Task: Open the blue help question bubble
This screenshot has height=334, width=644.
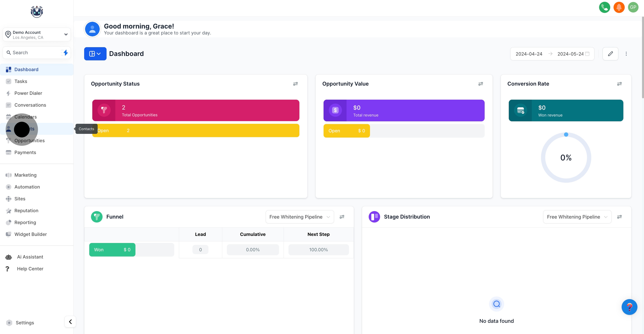Action: click(629, 307)
